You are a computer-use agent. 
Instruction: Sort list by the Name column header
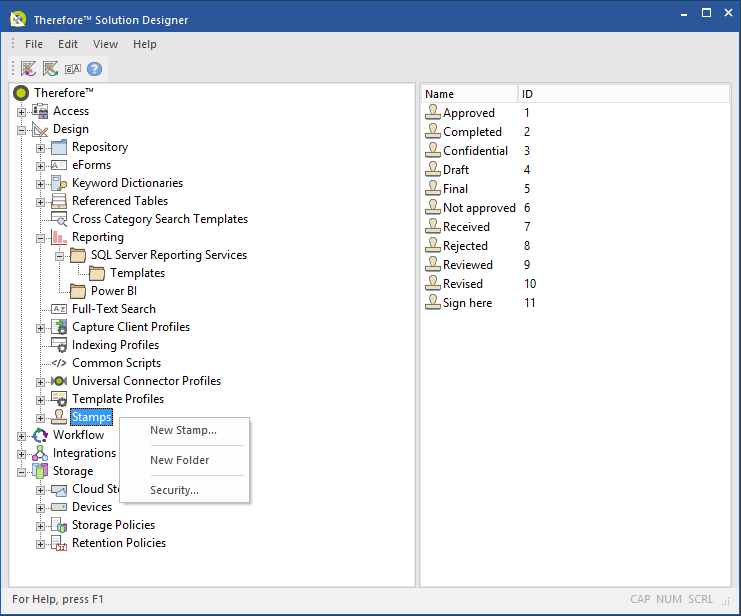click(x=468, y=94)
